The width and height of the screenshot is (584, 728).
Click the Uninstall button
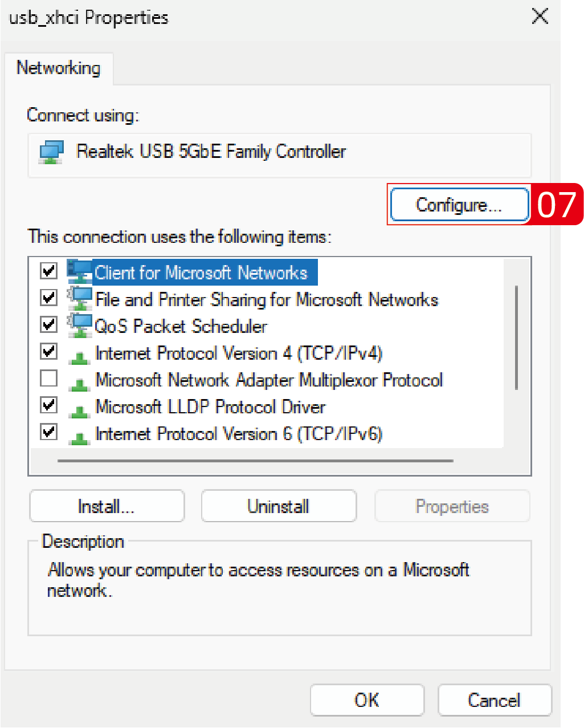[279, 506]
